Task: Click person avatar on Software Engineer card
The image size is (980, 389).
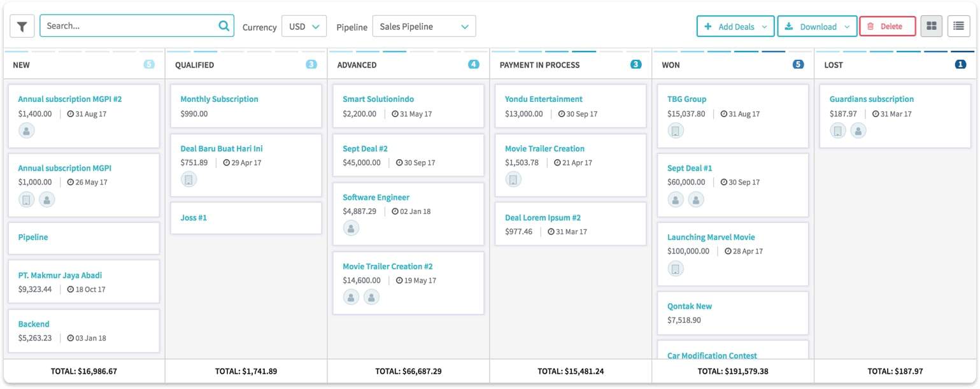Action: [351, 228]
